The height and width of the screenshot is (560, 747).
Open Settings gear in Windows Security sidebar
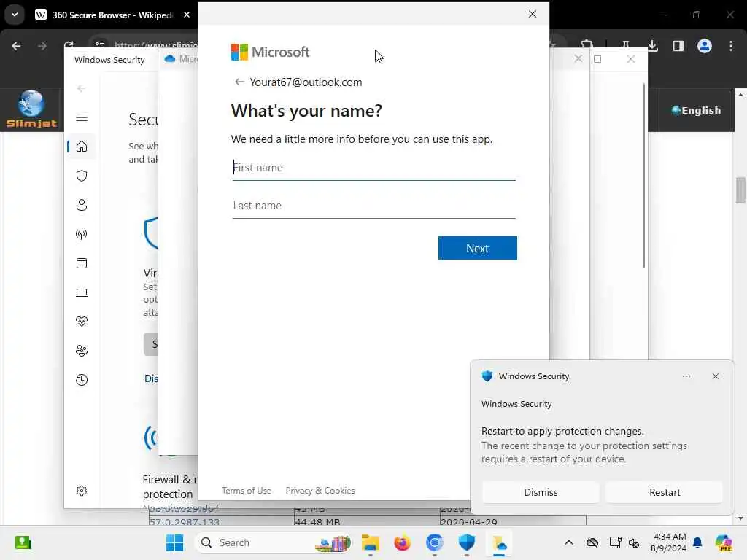pos(82,491)
